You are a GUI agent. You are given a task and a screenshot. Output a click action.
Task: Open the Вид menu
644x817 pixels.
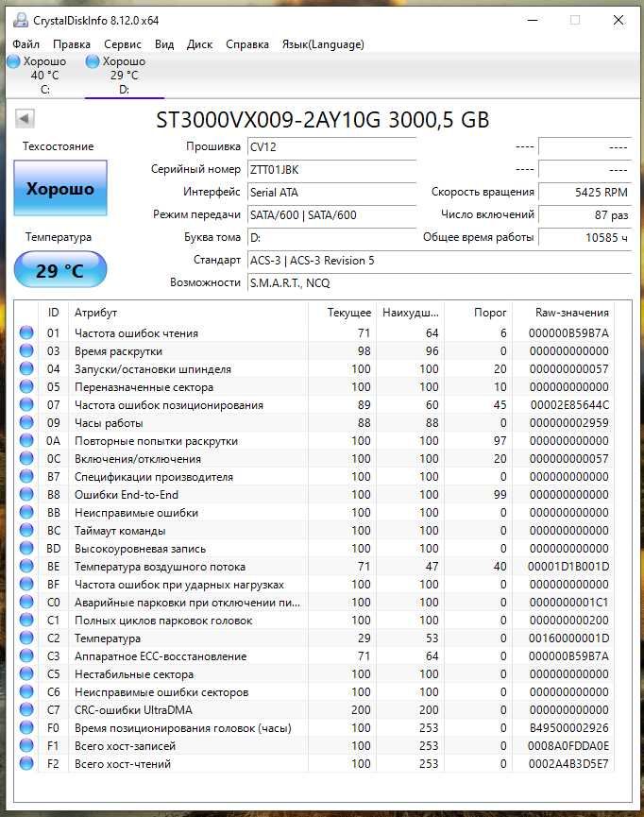point(164,44)
